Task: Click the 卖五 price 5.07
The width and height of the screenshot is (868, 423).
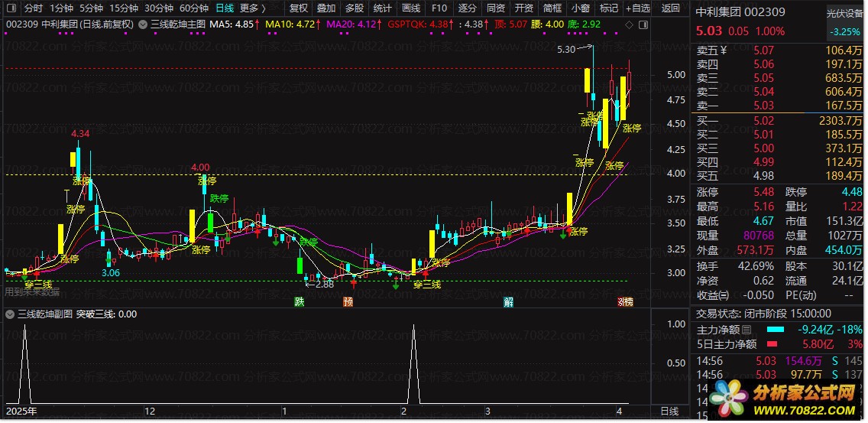Action: [x=763, y=51]
